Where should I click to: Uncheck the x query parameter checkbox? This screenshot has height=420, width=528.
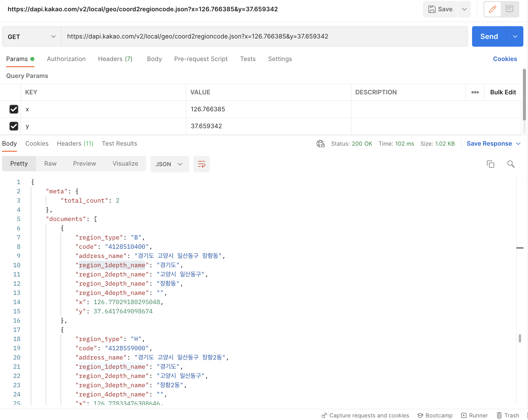click(14, 109)
